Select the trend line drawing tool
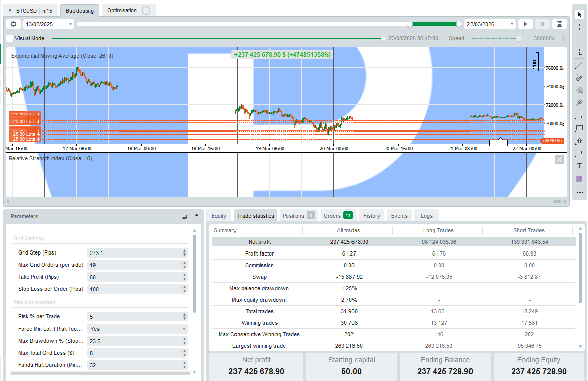This screenshot has width=588, height=381. coord(579,65)
